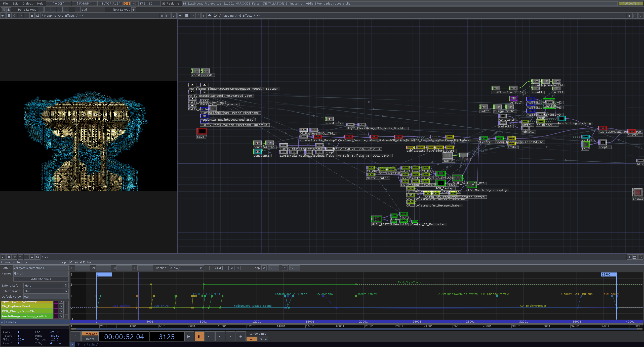This screenshot has height=347, width=644.
Task: Open the Edit menu
Action: [x=15, y=4]
